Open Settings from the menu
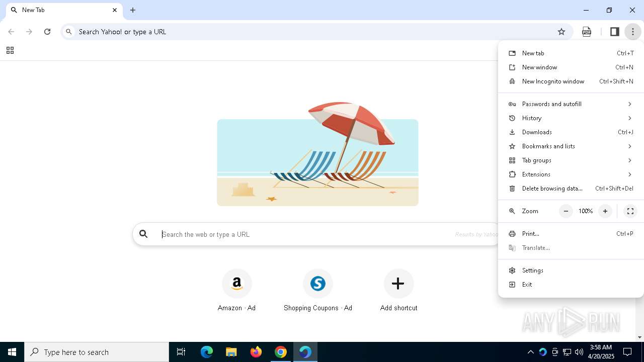 (571, 270)
